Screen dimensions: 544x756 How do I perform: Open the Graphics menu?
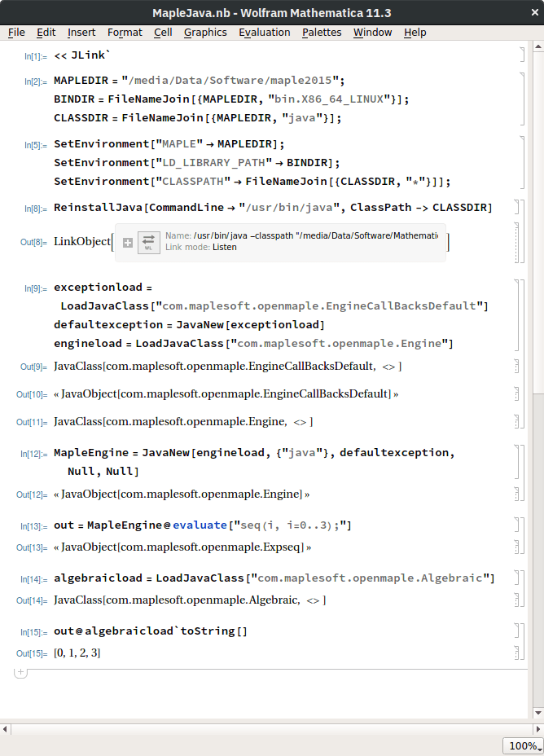(x=205, y=33)
